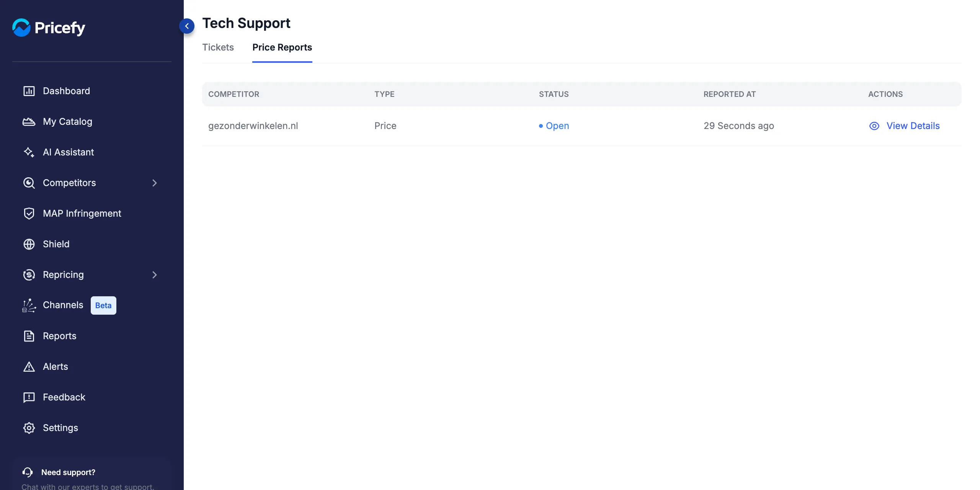Click the Competitors magnifier icon
The width and height of the screenshot is (980, 490).
(29, 183)
